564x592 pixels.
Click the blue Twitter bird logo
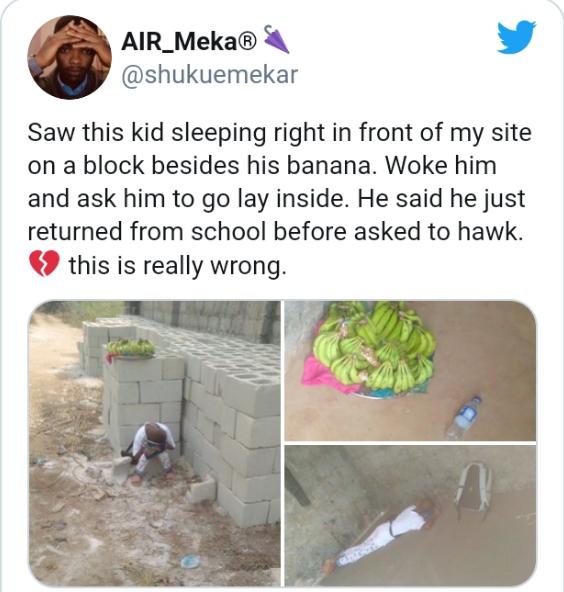tap(516, 37)
